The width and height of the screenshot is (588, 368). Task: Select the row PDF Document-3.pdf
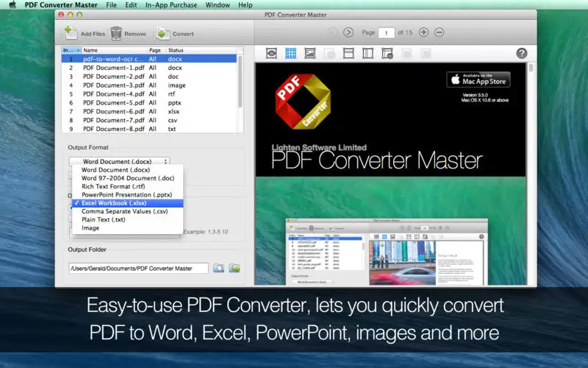point(149,85)
